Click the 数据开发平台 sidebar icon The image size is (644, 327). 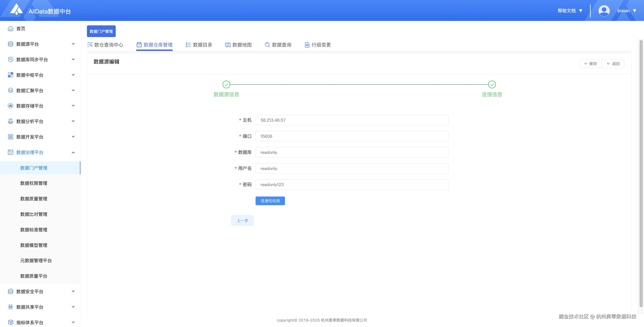[10, 137]
